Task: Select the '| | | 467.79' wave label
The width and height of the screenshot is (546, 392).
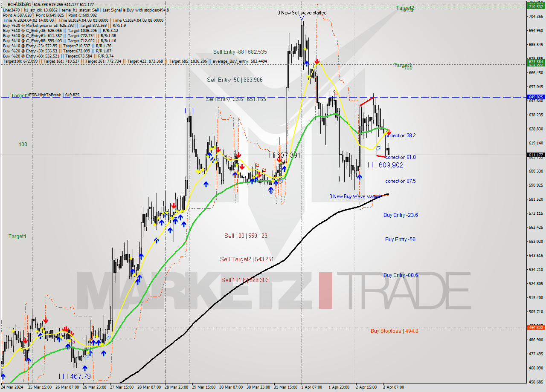Action: point(75,377)
